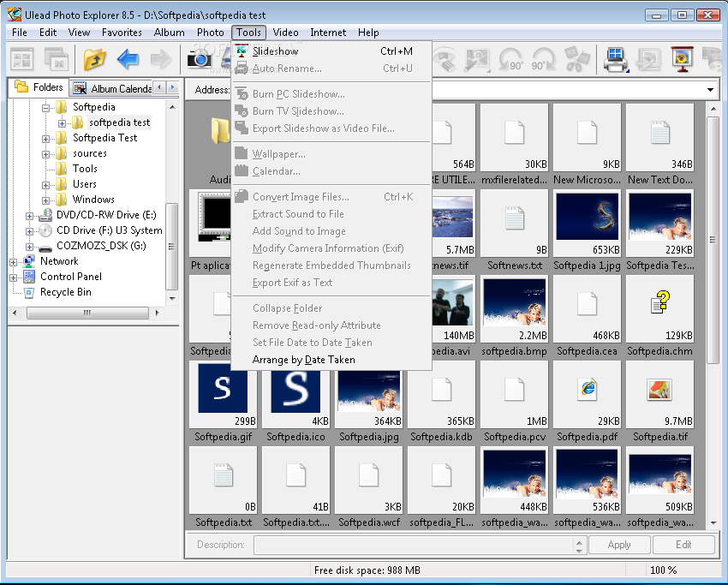The width and height of the screenshot is (728, 585).
Task: Click the folder tree horizontal scrollbar thumb
Action: (87, 313)
